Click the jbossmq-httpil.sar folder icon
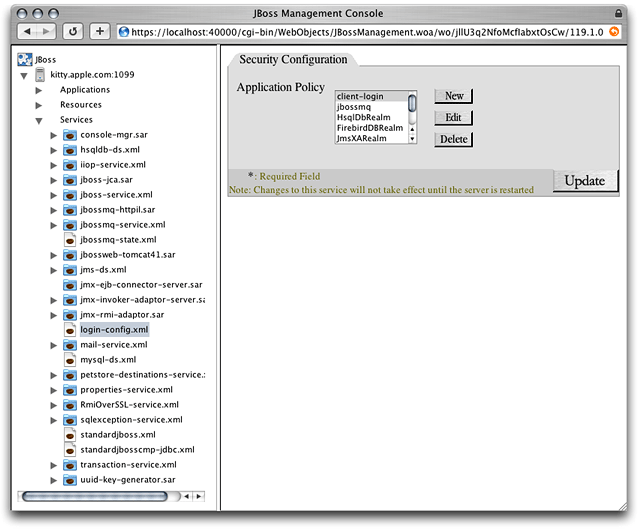639x530 pixels. click(70, 210)
